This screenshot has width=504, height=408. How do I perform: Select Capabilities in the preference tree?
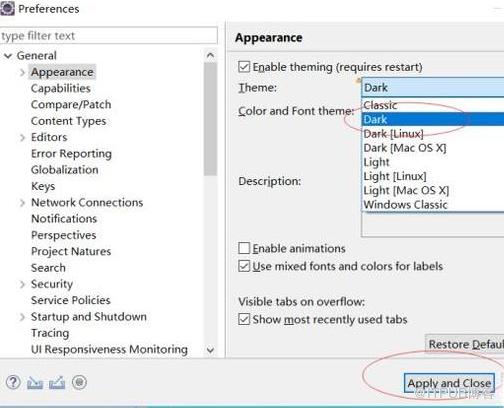click(x=61, y=88)
